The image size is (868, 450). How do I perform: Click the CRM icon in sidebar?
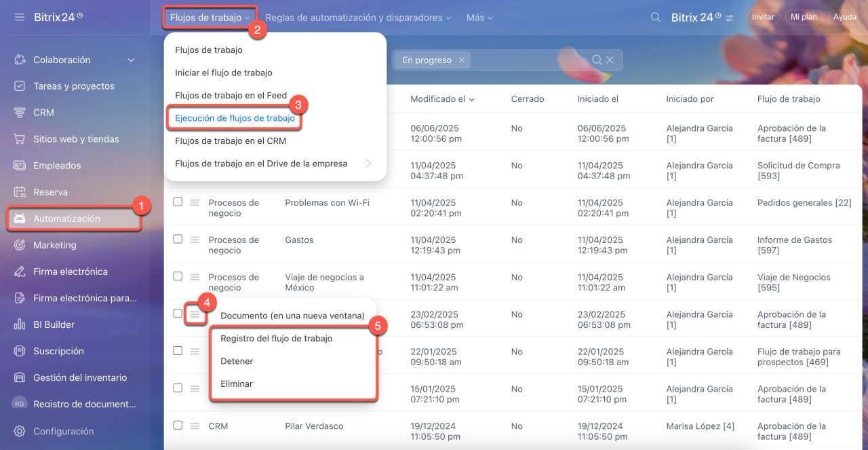(x=20, y=113)
